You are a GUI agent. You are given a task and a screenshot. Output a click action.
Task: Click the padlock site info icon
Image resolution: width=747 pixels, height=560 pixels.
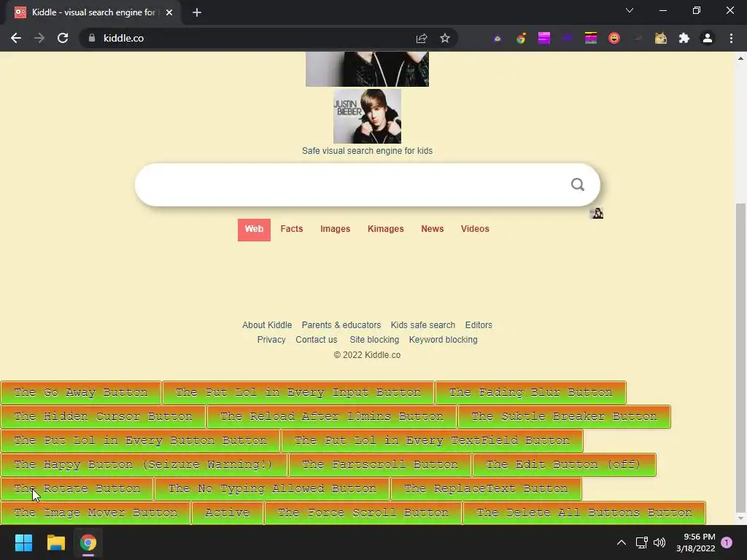(x=92, y=38)
